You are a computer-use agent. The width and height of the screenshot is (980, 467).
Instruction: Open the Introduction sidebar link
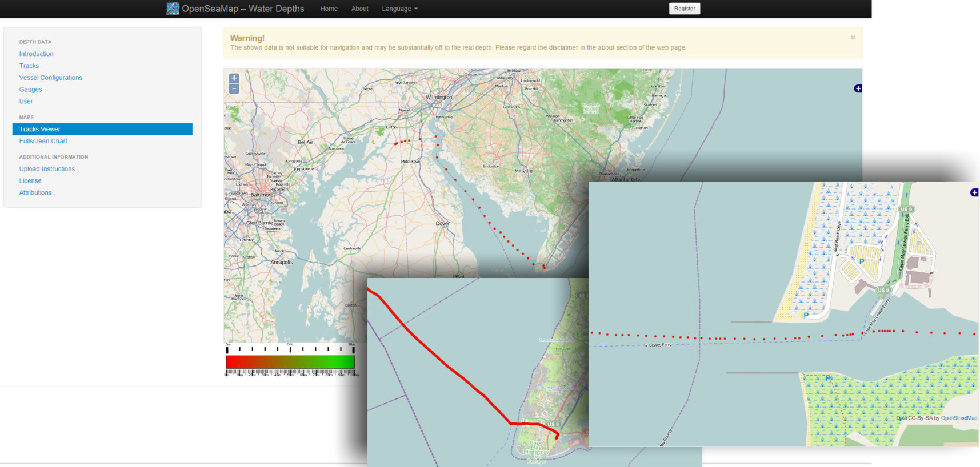tap(36, 54)
